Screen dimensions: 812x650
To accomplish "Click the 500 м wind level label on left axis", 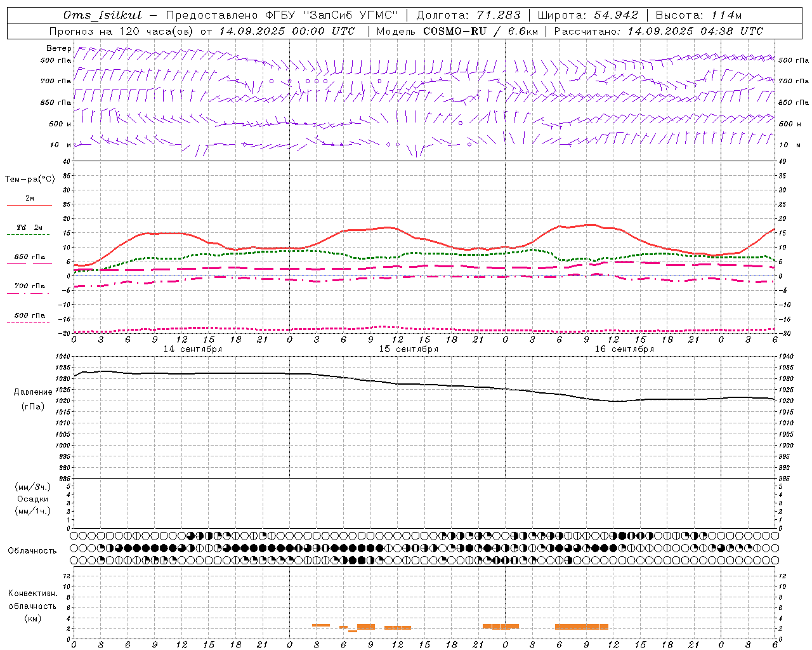I will [60, 124].
